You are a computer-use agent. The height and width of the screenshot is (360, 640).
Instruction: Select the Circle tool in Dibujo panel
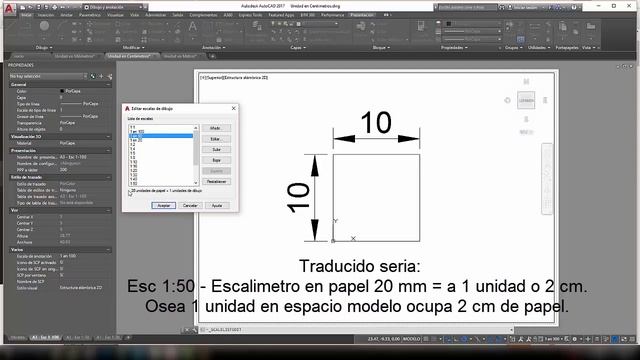44,26
